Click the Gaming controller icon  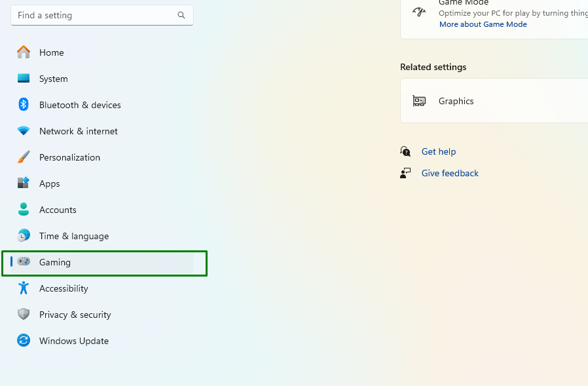click(x=24, y=261)
